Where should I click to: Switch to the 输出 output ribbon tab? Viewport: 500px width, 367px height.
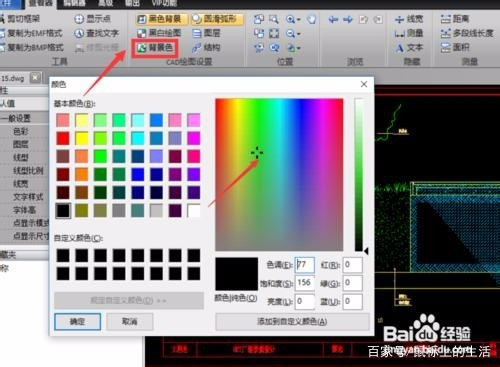click(x=132, y=3)
